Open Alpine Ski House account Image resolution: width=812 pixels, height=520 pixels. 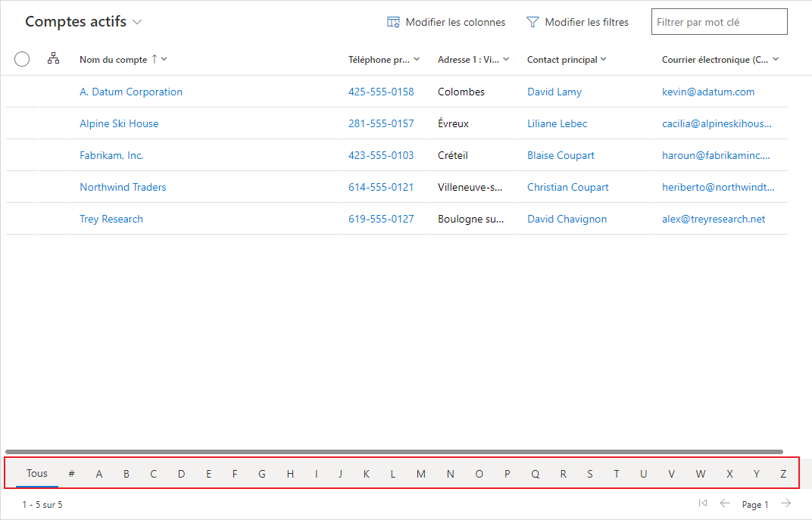point(119,123)
